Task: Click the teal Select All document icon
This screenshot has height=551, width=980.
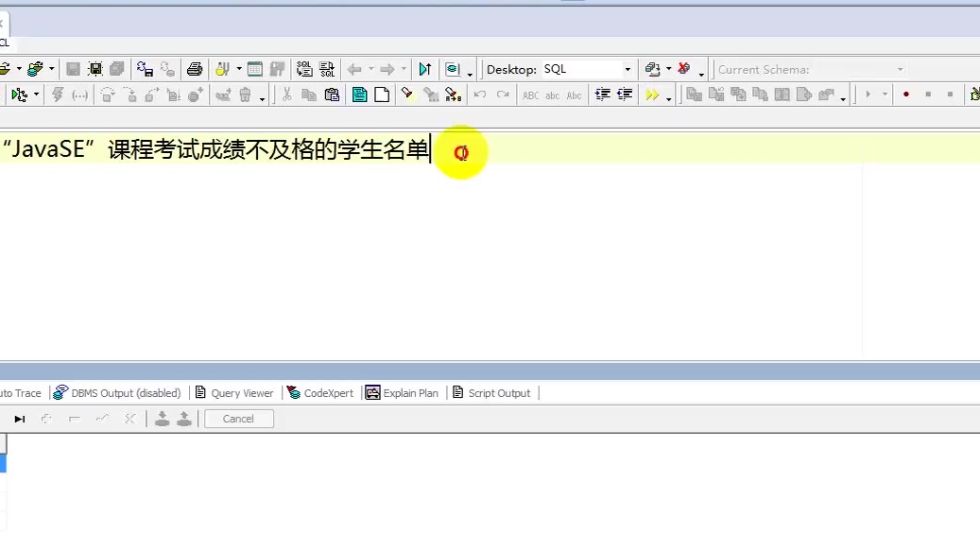Action: (359, 95)
